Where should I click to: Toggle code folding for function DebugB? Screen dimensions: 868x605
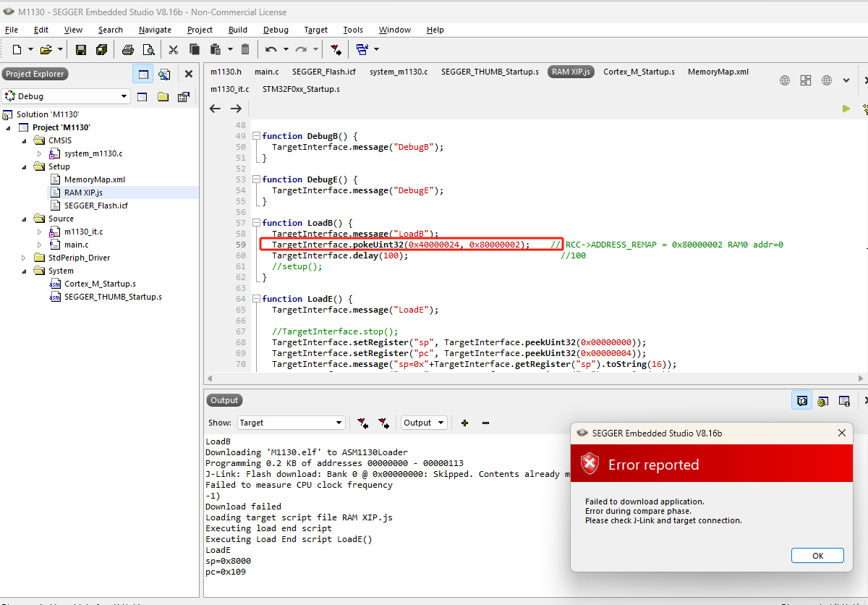click(257, 136)
